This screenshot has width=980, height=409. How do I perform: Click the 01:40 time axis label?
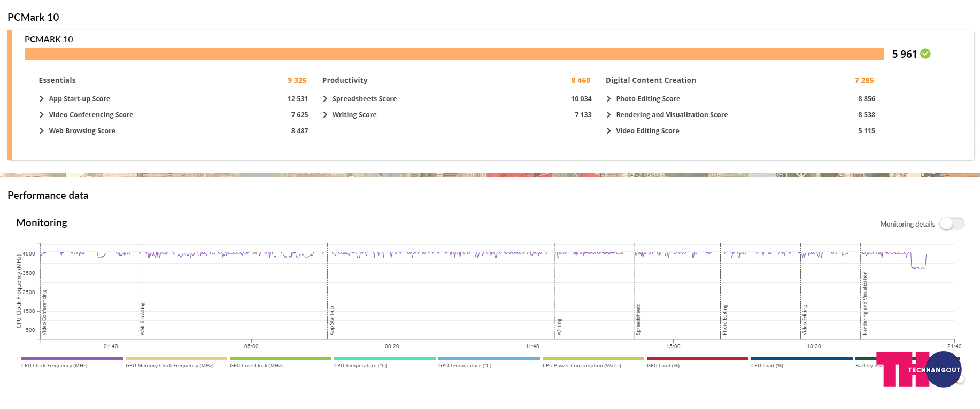click(111, 346)
